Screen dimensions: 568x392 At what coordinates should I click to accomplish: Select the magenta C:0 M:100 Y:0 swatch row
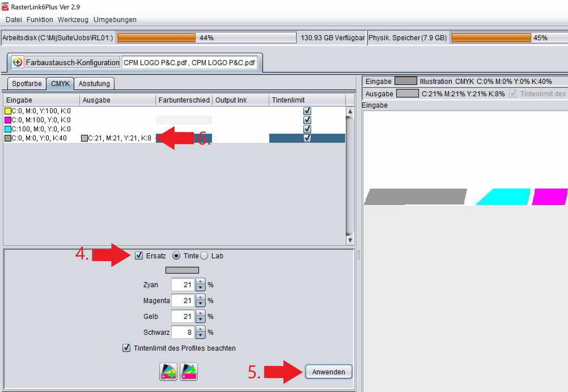tap(40, 120)
